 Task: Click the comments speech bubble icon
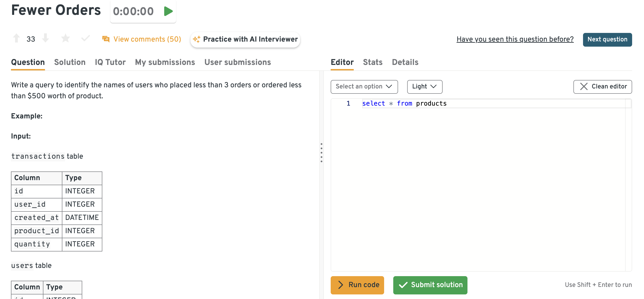[x=106, y=39]
